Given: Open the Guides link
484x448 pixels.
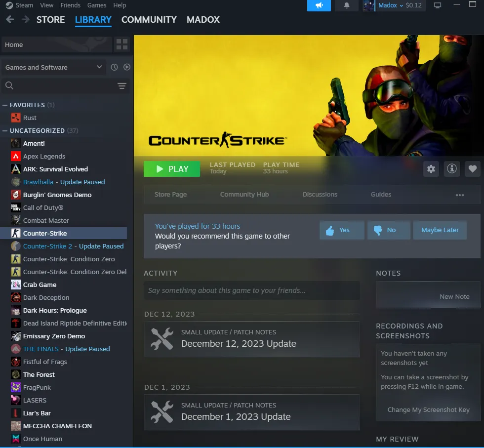Looking at the screenshot, I should pyautogui.click(x=381, y=195).
